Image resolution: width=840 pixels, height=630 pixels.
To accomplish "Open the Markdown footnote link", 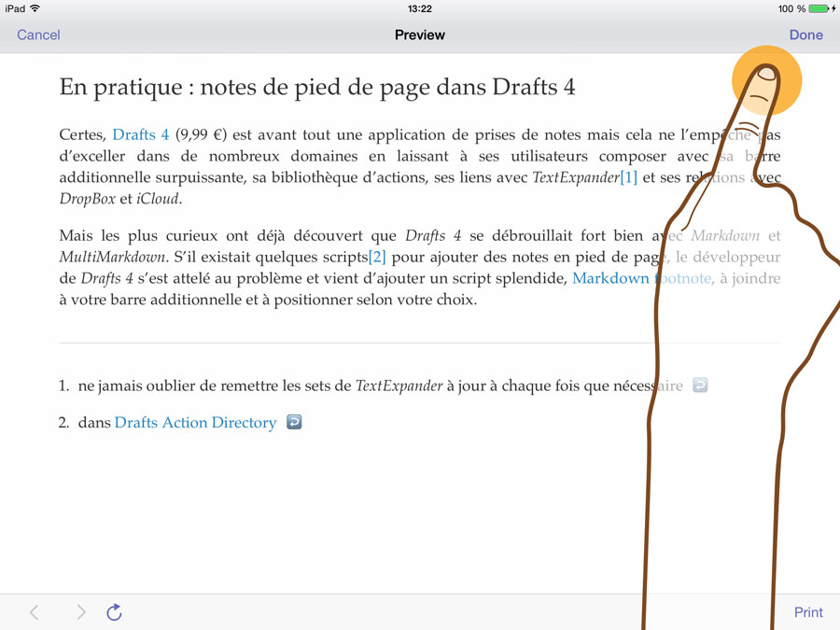I will (x=642, y=278).
